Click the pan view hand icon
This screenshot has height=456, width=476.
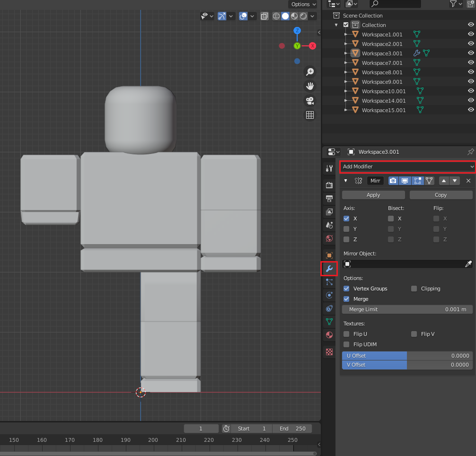[309, 86]
